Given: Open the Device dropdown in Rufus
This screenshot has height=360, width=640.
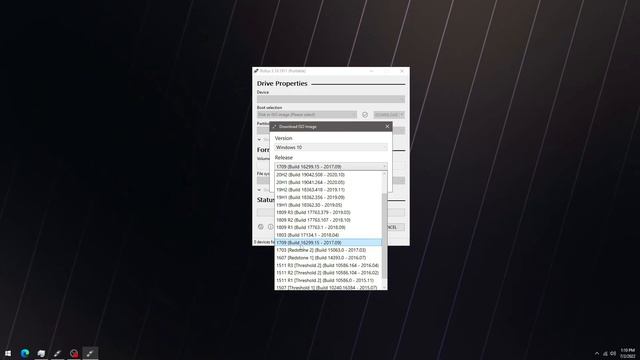Looking at the screenshot, I should [331, 99].
